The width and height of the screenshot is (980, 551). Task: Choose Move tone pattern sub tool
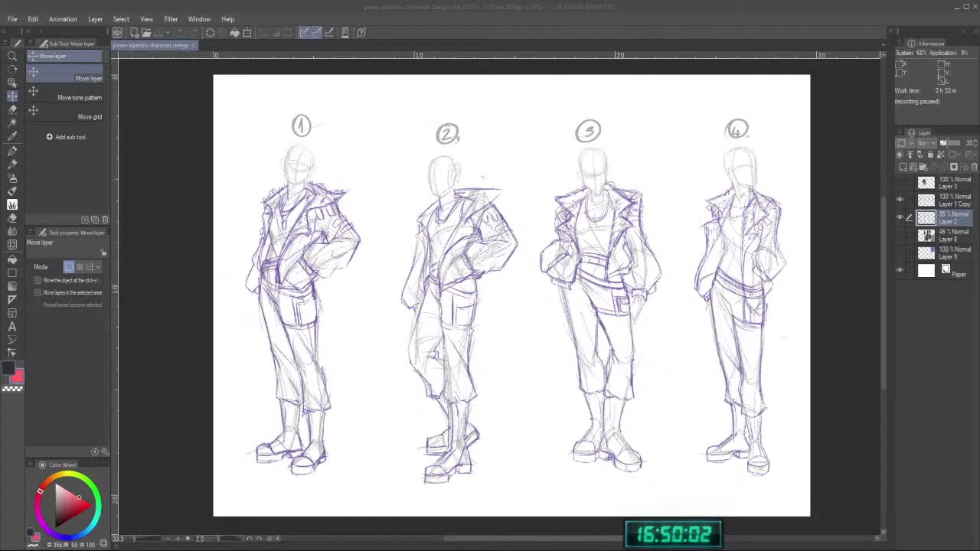pos(65,92)
